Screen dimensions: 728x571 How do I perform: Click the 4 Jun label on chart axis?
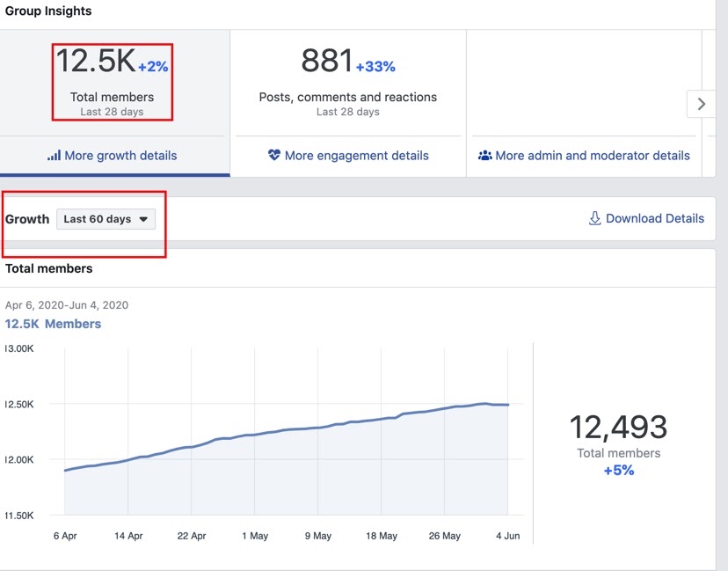pos(507,536)
